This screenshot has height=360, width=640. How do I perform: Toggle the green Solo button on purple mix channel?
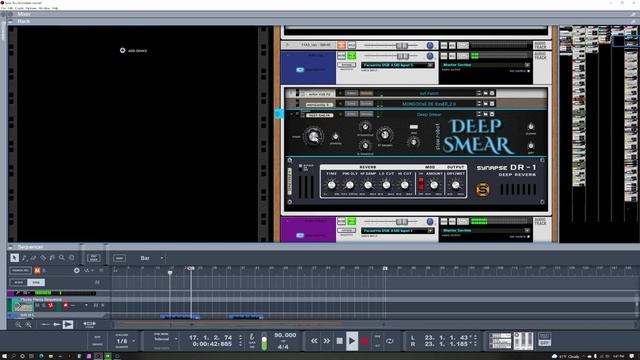click(351, 221)
